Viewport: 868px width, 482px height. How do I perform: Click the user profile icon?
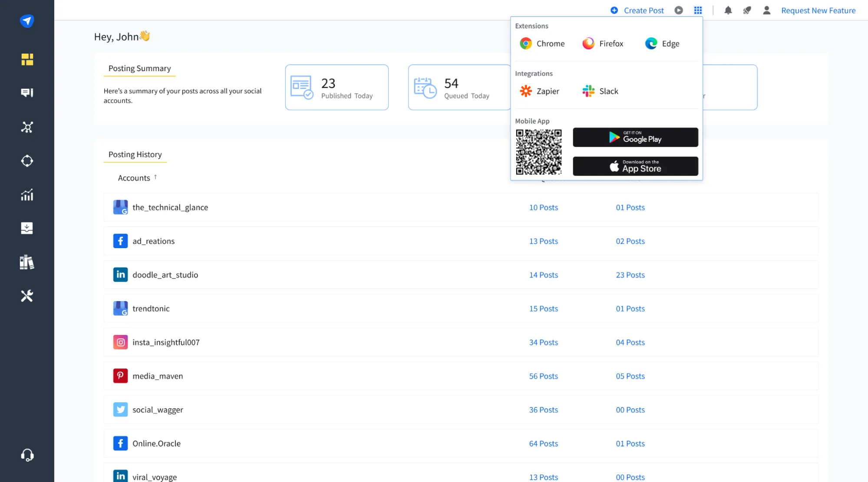click(766, 10)
